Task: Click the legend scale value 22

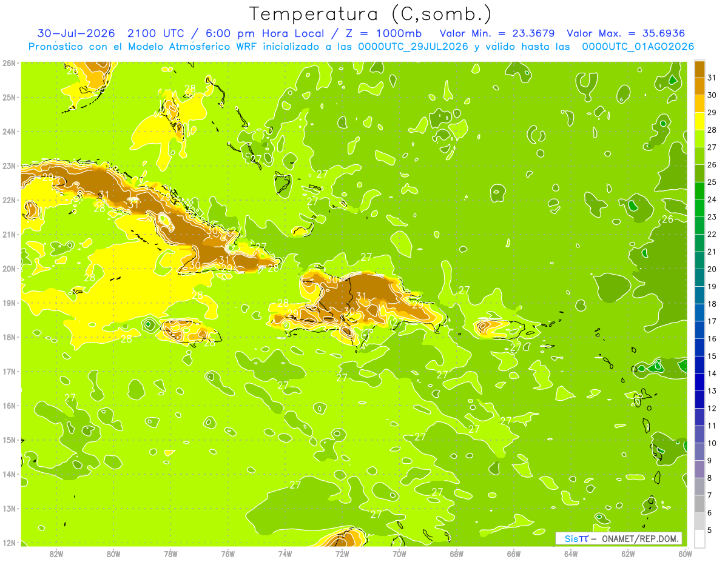Action: [x=712, y=234]
